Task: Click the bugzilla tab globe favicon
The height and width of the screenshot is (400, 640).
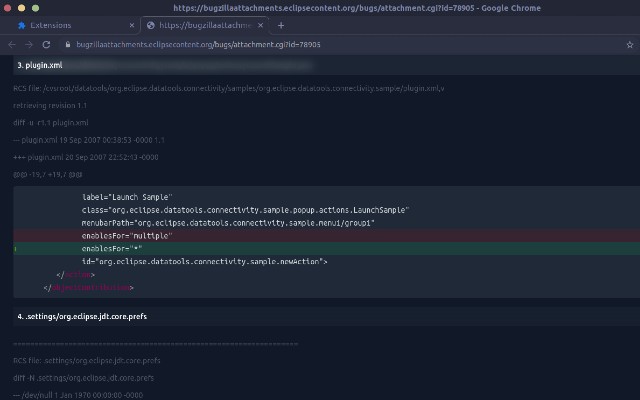Action: [x=150, y=25]
